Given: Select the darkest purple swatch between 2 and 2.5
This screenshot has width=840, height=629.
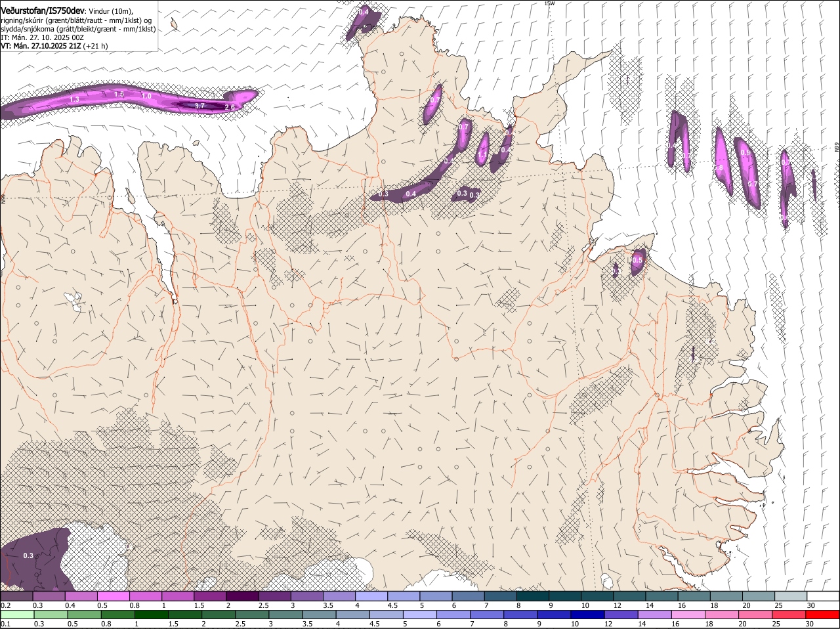Looking at the screenshot, I should click(242, 596).
